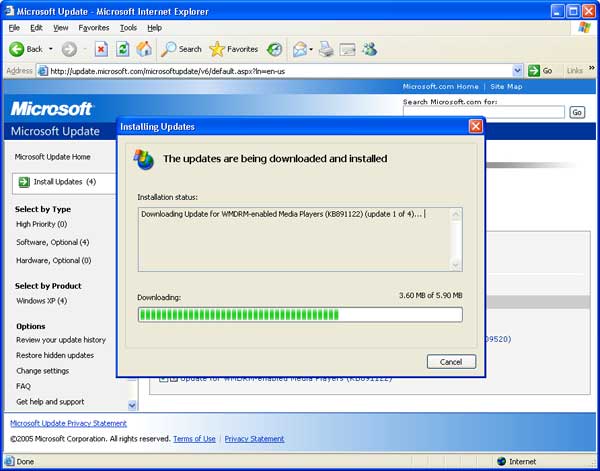Screen dimensions: 600x471
Task: Open the FAQ link in sidebar
Action: pos(23,386)
